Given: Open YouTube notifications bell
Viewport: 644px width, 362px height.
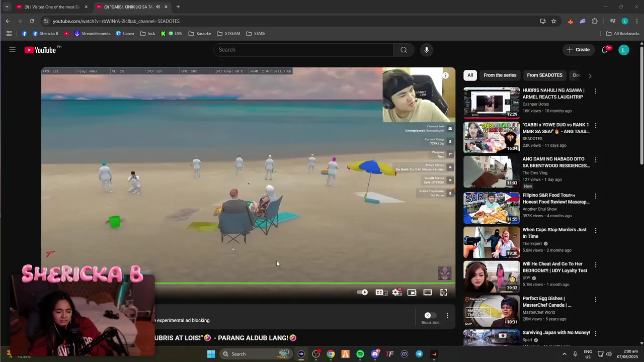Looking at the screenshot, I should pyautogui.click(x=605, y=50).
